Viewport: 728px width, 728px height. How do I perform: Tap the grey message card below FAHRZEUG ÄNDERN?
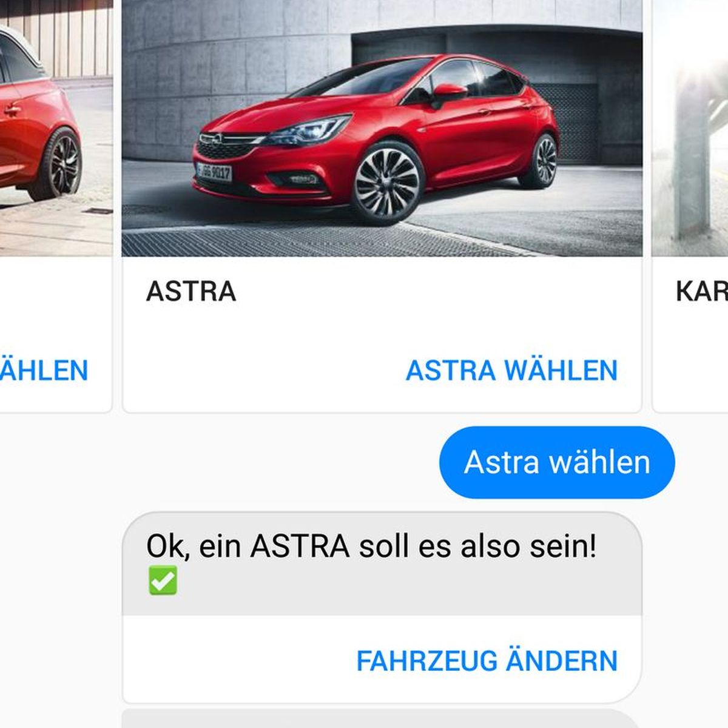tap(381, 718)
